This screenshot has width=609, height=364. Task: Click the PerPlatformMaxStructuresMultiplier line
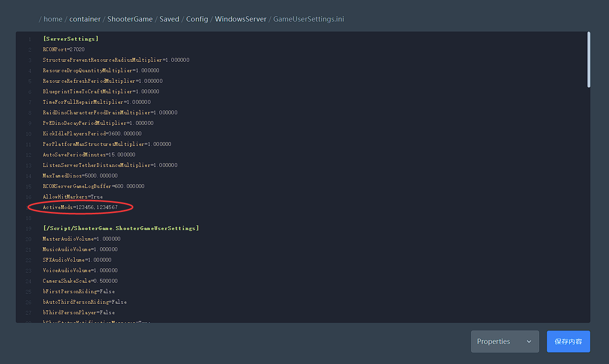(x=107, y=144)
